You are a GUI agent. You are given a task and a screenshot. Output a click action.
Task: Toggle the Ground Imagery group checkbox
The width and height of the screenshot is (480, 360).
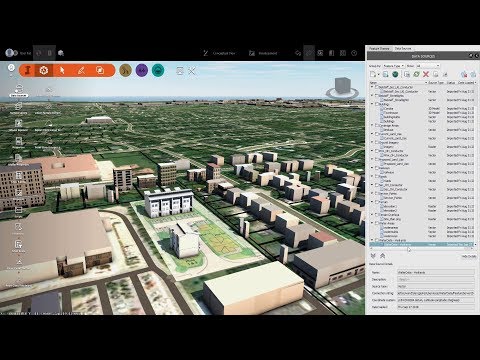click(x=377, y=142)
